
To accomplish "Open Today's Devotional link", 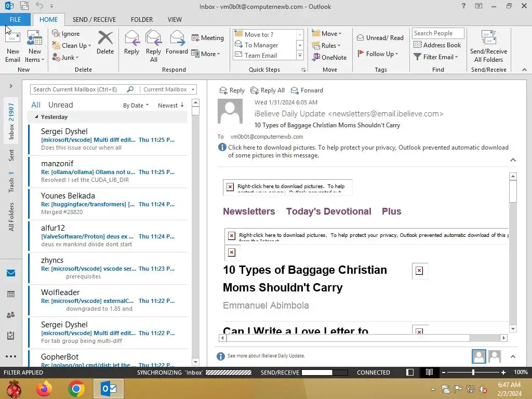I will pyautogui.click(x=328, y=211).
